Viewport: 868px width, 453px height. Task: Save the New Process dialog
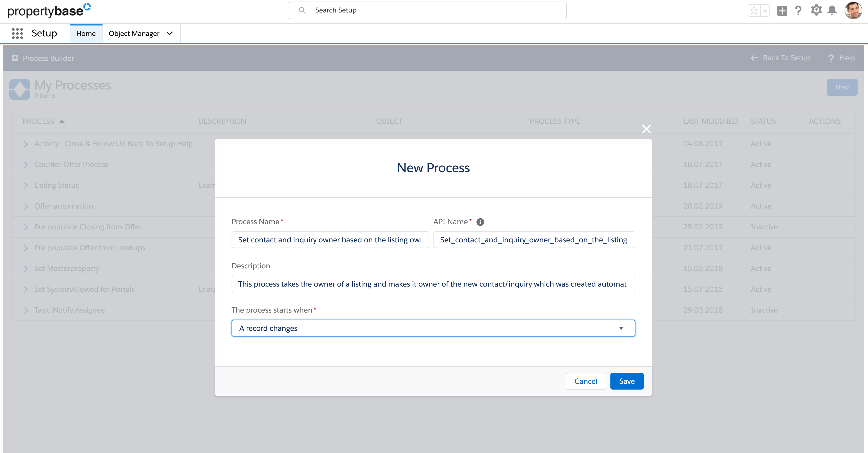click(626, 381)
